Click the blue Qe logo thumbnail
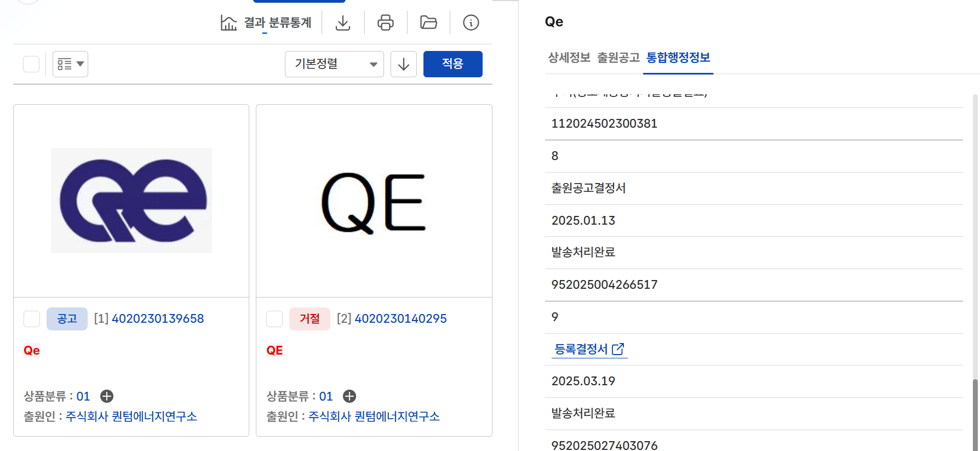980x451 pixels. [x=131, y=201]
